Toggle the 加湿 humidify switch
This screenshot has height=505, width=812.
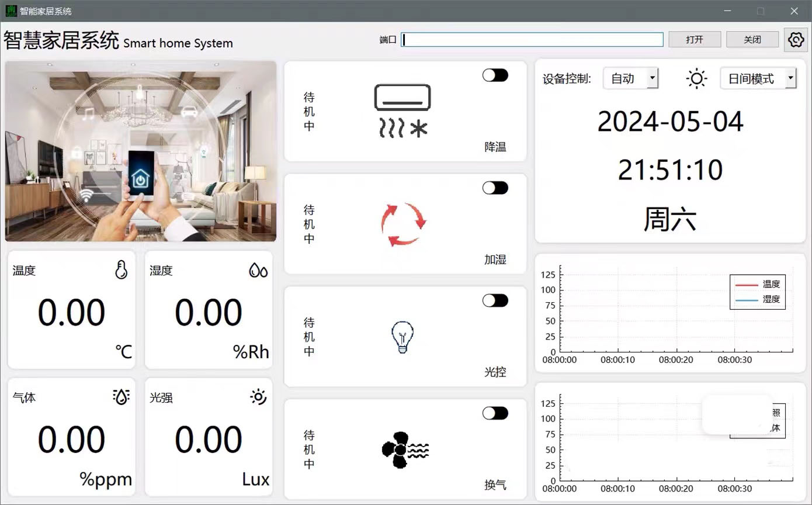click(x=495, y=188)
